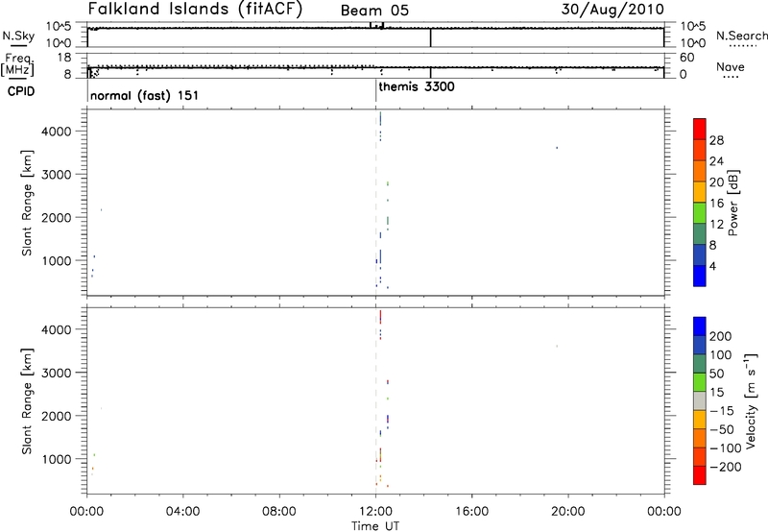Click the light green 12–16 dB Power swatch
The height and width of the screenshot is (532, 768).
click(700, 212)
